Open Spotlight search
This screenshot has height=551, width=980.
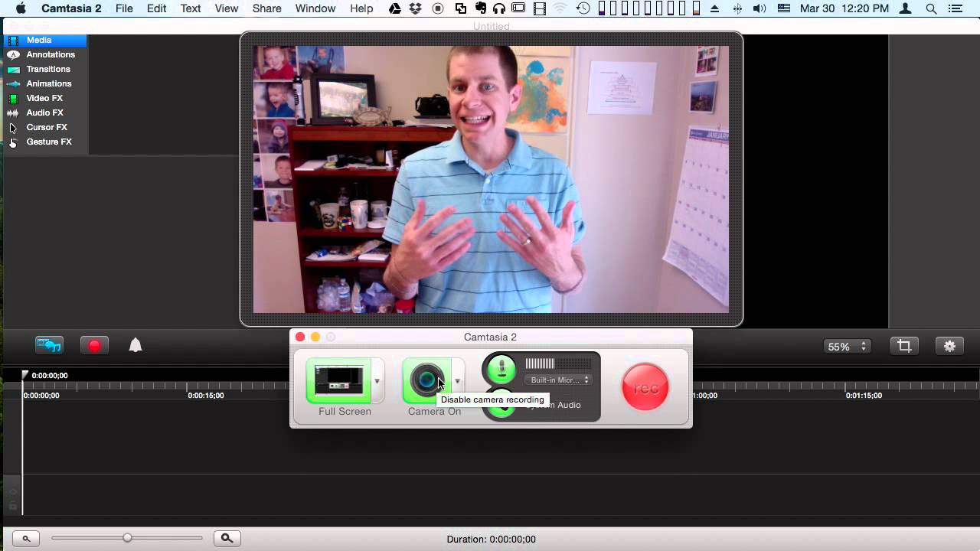[931, 8]
